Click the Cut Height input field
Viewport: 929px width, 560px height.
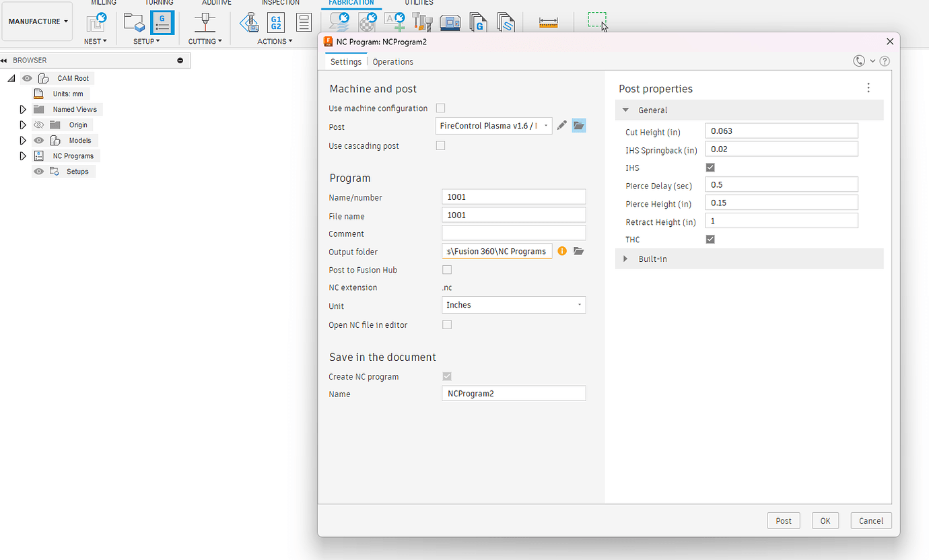781,131
